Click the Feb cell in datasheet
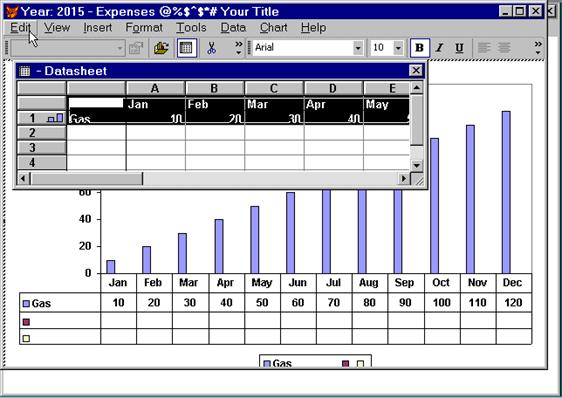The height and width of the screenshot is (398, 562). (x=215, y=104)
